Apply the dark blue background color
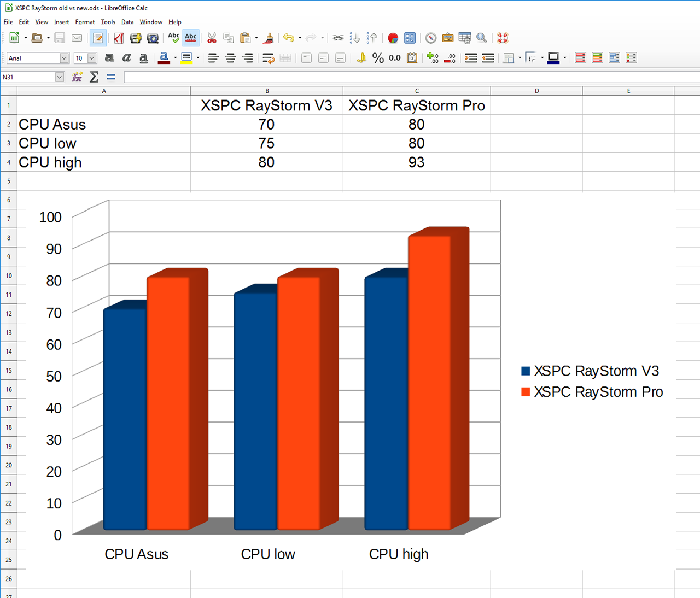The image size is (700, 598). coord(553,58)
